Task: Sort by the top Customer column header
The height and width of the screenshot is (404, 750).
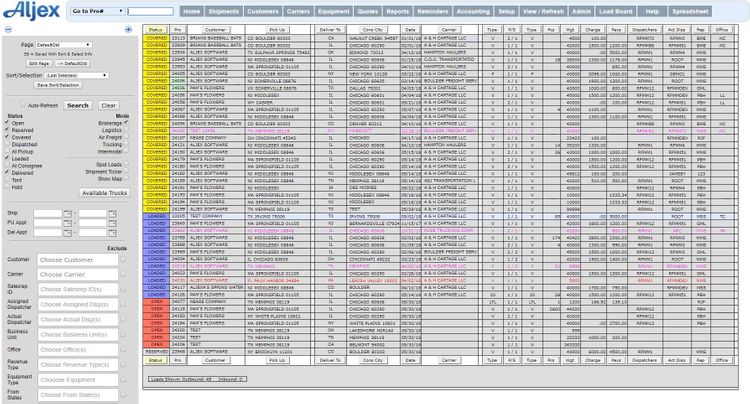Action: (215, 30)
